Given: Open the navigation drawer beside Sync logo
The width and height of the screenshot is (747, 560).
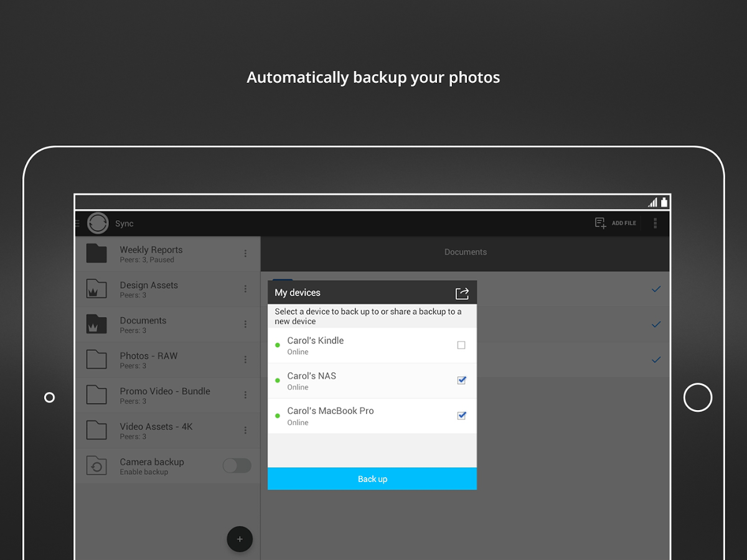Looking at the screenshot, I should pyautogui.click(x=77, y=223).
